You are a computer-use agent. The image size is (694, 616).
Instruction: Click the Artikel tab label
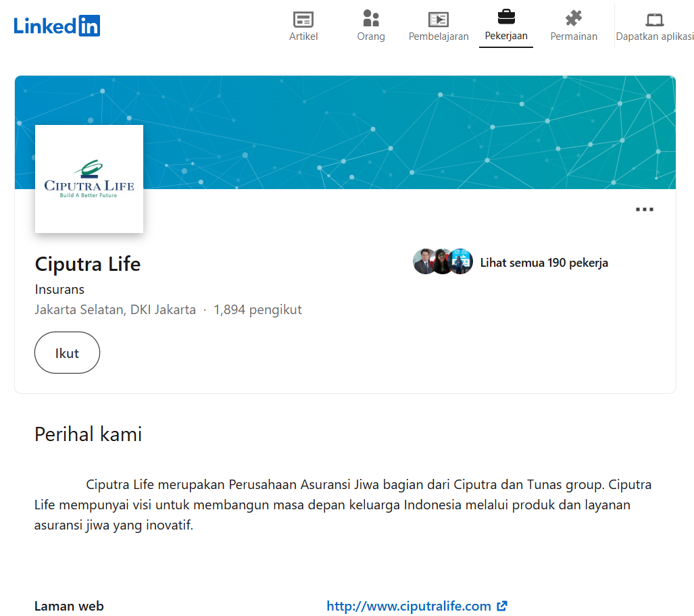303,36
